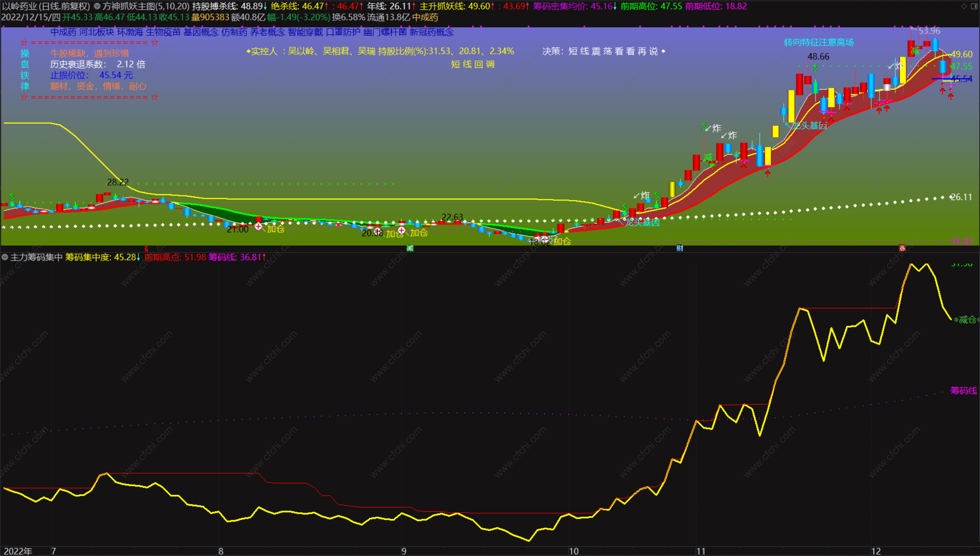Viewport: 980px width, 556px height.
Task: Open the 以岭药业(日线.前复权) period title
Action: click(x=46, y=6)
